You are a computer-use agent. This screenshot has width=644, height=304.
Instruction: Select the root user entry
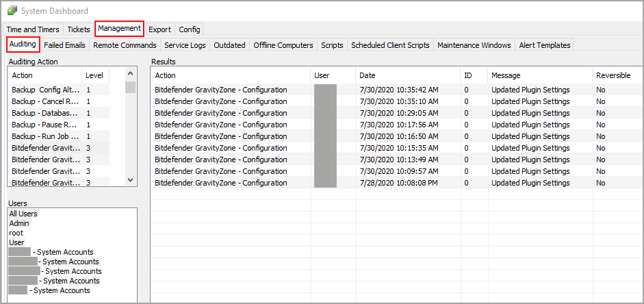tap(16, 233)
